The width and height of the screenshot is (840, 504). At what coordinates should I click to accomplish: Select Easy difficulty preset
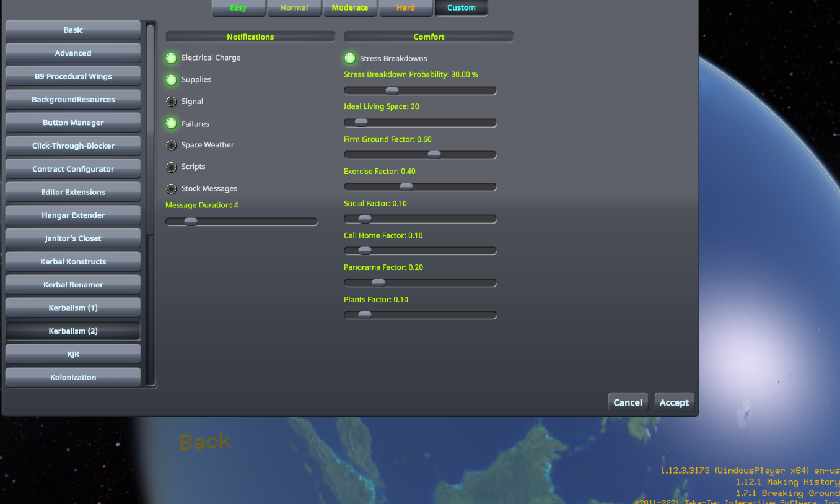(238, 8)
